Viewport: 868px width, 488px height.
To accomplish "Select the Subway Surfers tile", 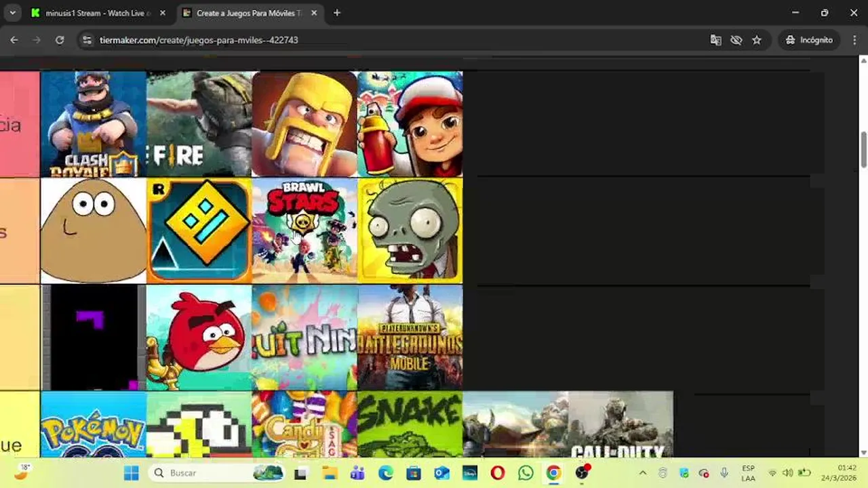I will [410, 124].
